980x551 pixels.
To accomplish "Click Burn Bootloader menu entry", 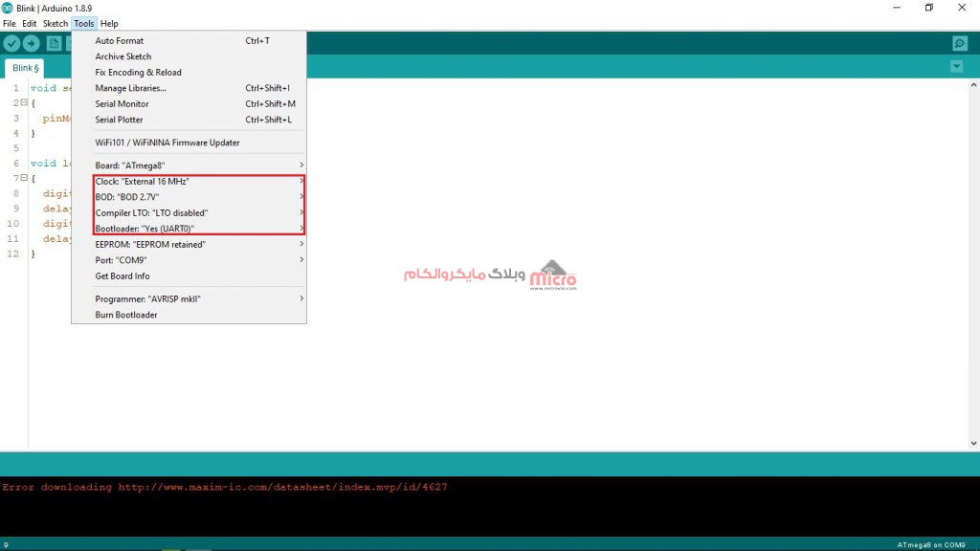I will pos(126,315).
